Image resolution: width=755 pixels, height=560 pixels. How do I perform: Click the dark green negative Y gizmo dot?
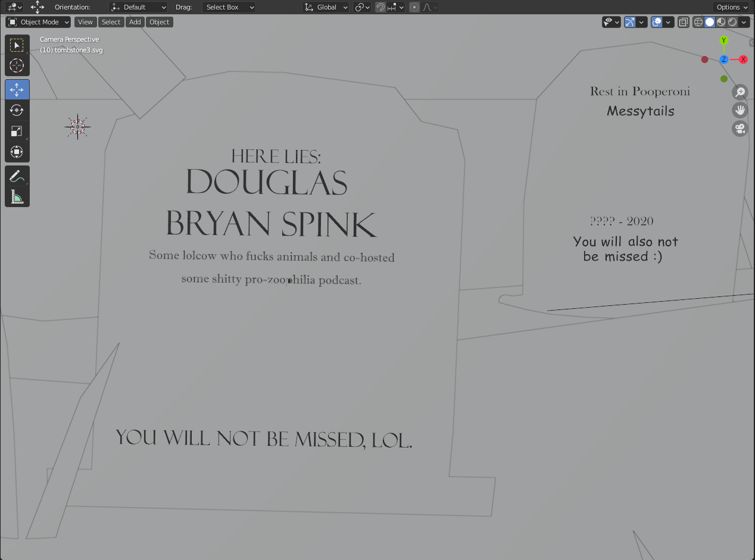coord(724,79)
